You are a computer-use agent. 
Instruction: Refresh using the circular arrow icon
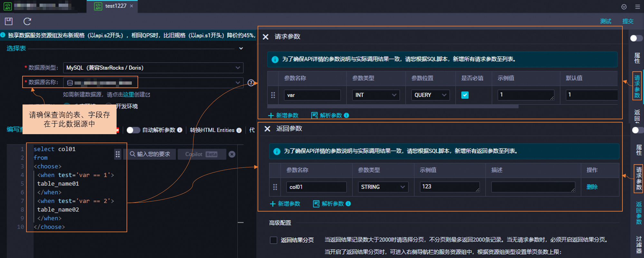point(27,21)
